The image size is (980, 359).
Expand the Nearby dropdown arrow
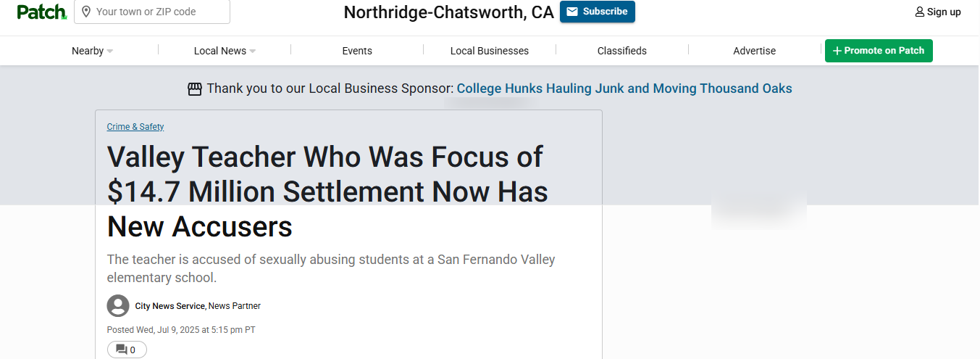110,51
